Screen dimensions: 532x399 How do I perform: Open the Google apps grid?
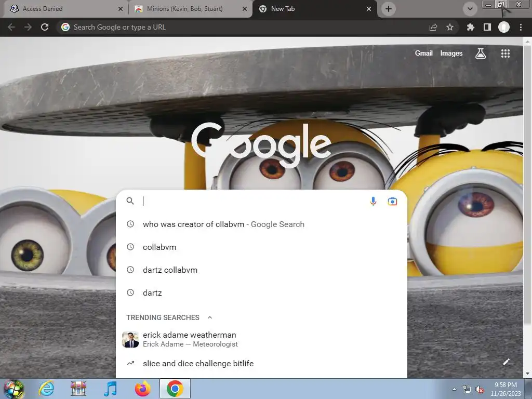tap(505, 54)
